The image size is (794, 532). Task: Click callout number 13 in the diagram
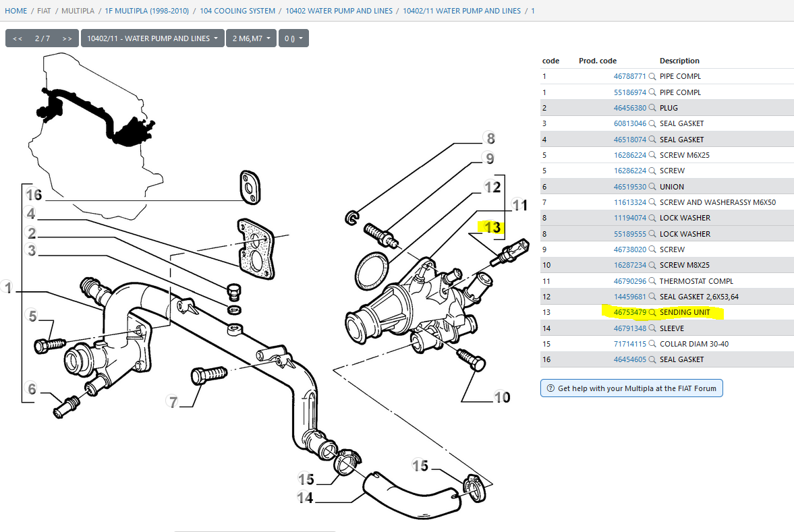[x=492, y=227]
